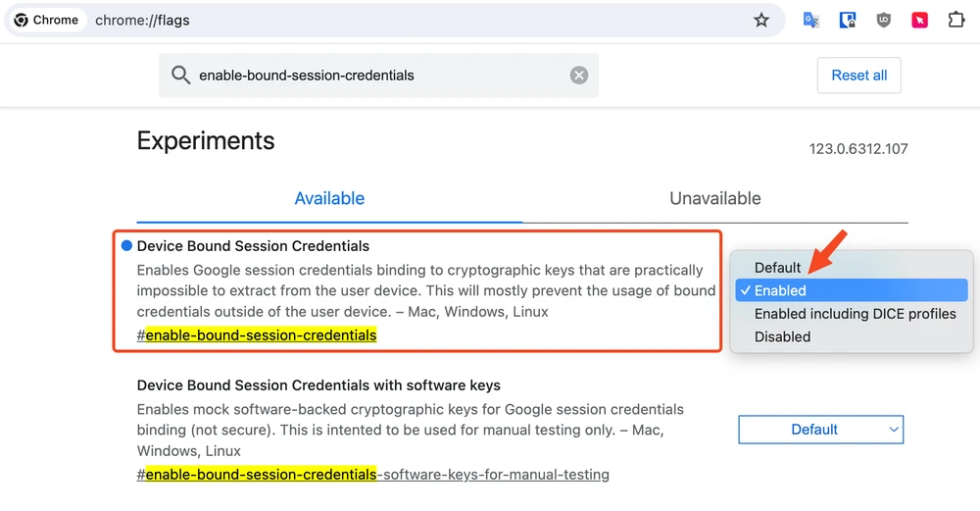Click the red cursor-arrow extension icon
Image resolution: width=980 pixels, height=511 pixels.
pyautogui.click(x=920, y=20)
